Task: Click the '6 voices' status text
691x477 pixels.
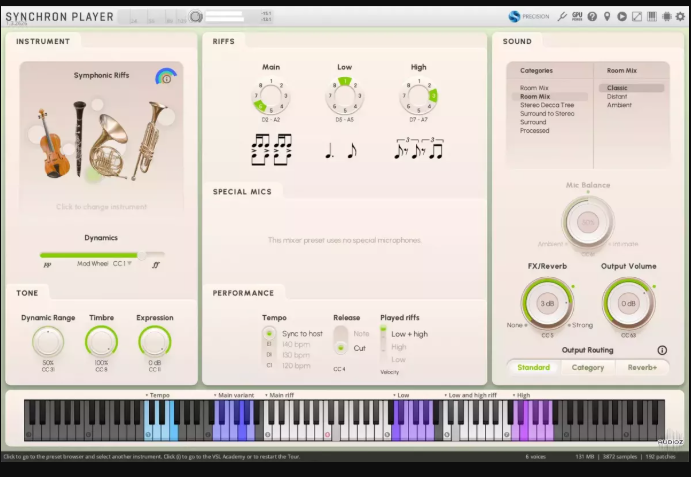Action: point(535,457)
